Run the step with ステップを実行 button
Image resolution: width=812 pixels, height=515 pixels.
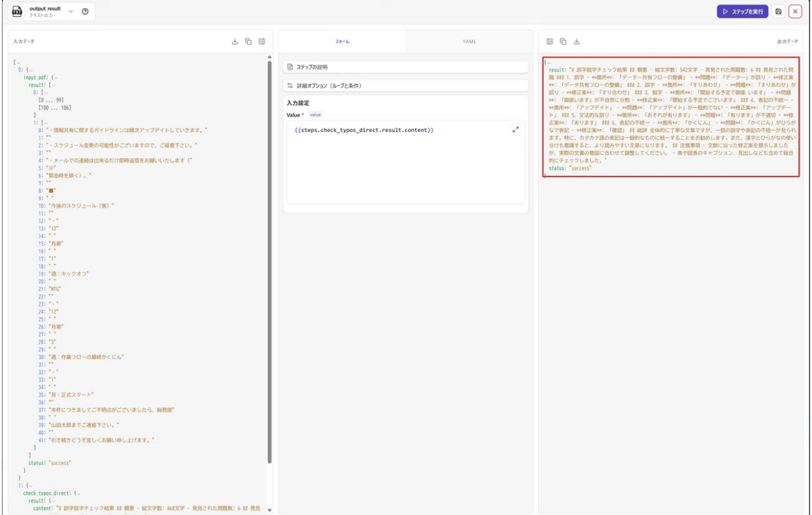tap(742, 12)
